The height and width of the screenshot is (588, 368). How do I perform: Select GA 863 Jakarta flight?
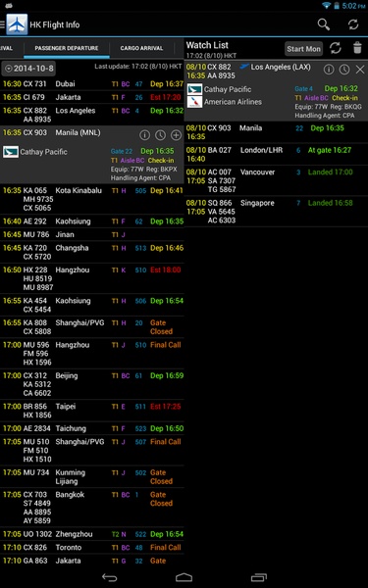coord(92,561)
